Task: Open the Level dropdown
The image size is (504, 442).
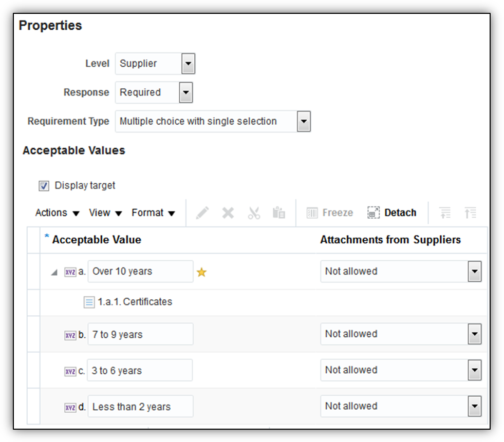Action: click(x=188, y=64)
